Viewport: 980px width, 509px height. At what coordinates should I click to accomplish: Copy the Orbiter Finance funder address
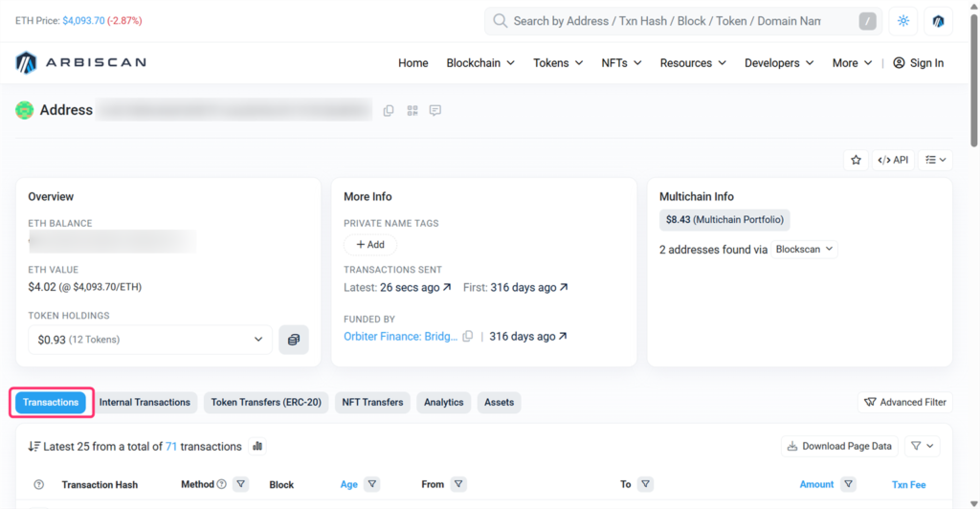tap(468, 337)
